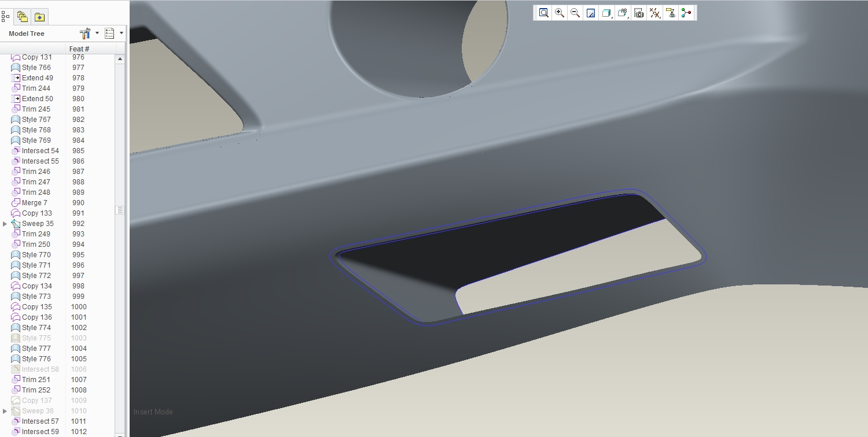The height and width of the screenshot is (437, 868).
Task: Click the Intersect 54 feature icon
Action: [16, 151]
